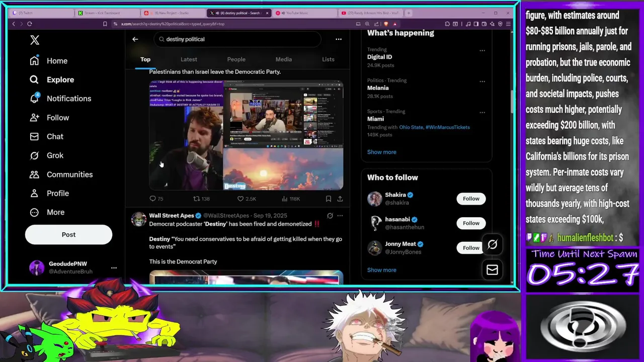Switch to the Kick Dashboard browser tab
This screenshot has width=644, height=362.
point(108,13)
